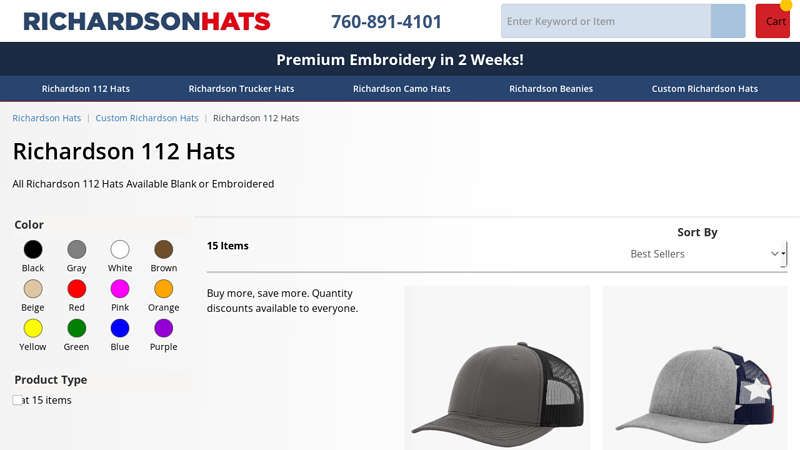Click Custom Richardson Hats breadcrumb link
The width and height of the screenshot is (800, 450).
[x=147, y=118]
